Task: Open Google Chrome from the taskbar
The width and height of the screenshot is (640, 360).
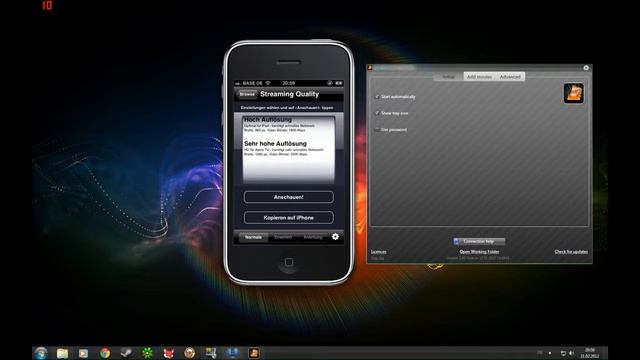Action: coord(105,353)
